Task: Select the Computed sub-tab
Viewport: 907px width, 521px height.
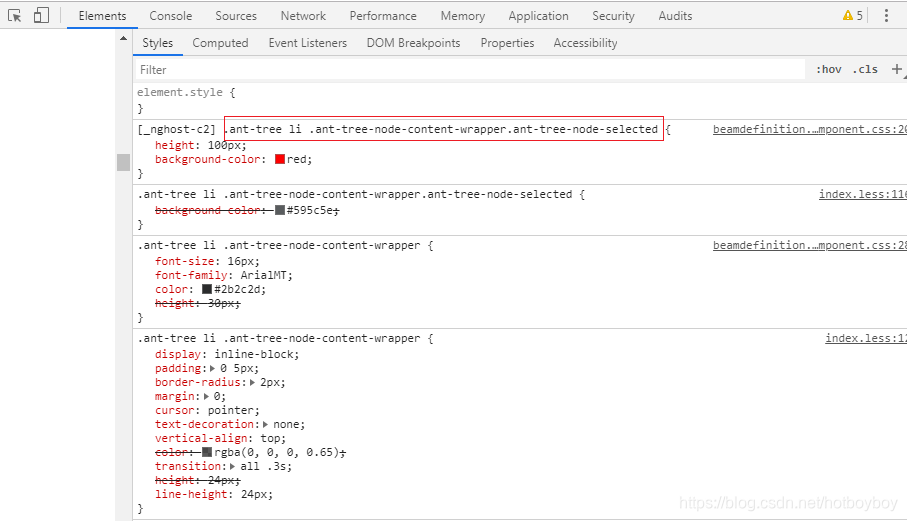Action: tap(220, 43)
